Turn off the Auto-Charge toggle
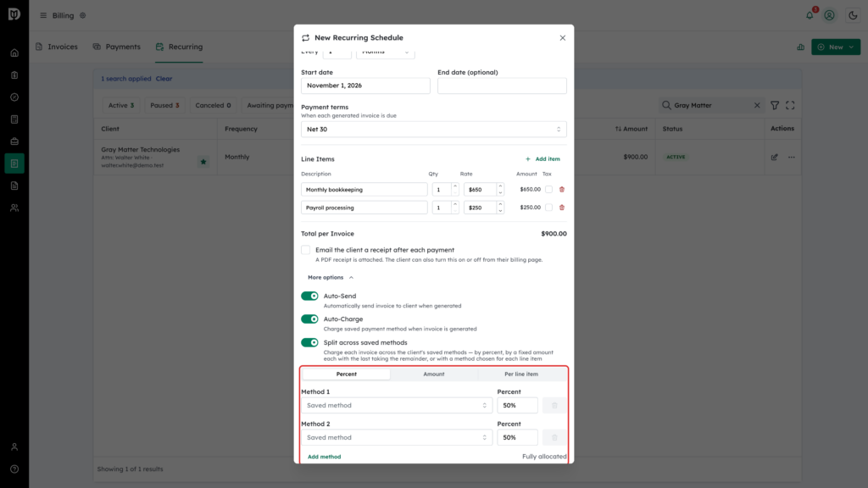Image resolution: width=868 pixels, height=488 pixels. tap(309, 319)
